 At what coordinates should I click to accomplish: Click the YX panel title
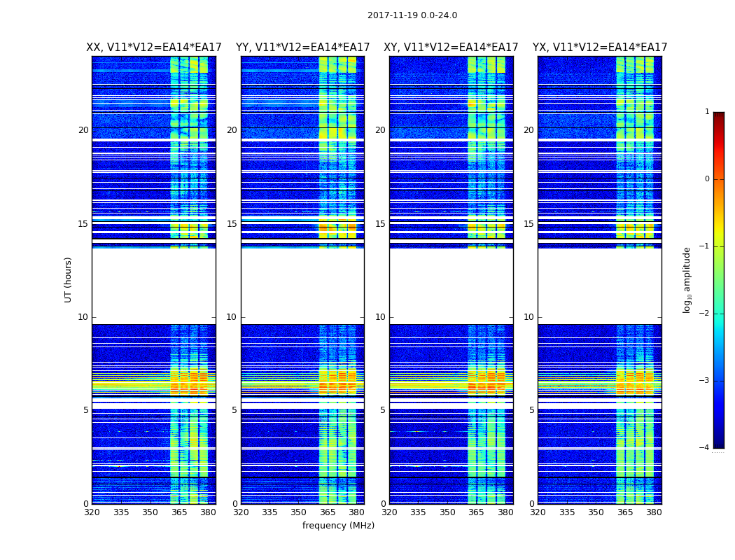(x=600, y=48)
